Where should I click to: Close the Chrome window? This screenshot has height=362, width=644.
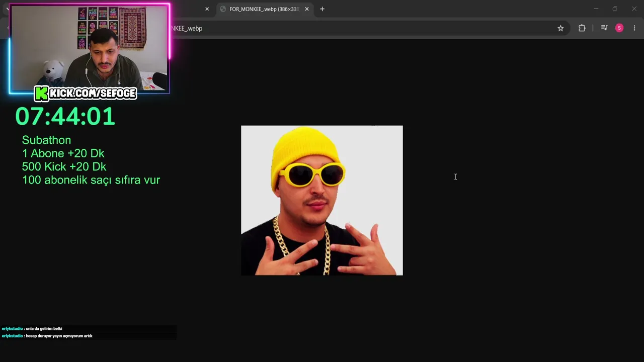634,9
